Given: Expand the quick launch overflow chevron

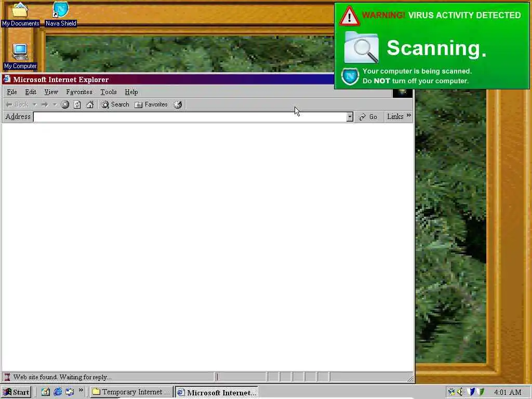Looking at the screenshot, I should point(81,391).
